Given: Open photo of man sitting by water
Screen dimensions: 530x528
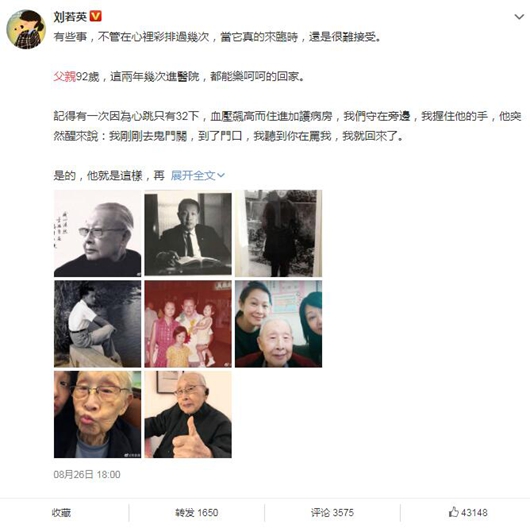Looking at the screenshot, I should pyautogui.click(x=97, y=324).
